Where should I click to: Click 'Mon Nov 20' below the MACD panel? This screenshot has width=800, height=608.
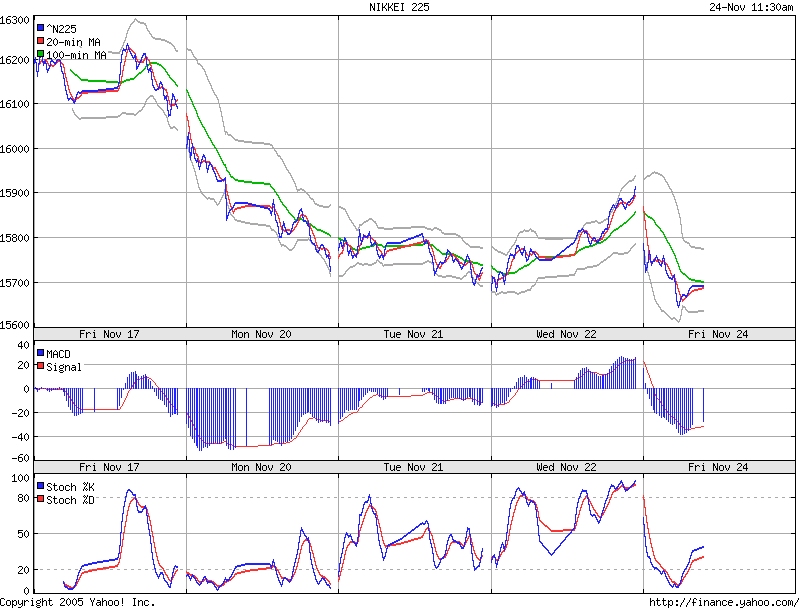point(261,467)
